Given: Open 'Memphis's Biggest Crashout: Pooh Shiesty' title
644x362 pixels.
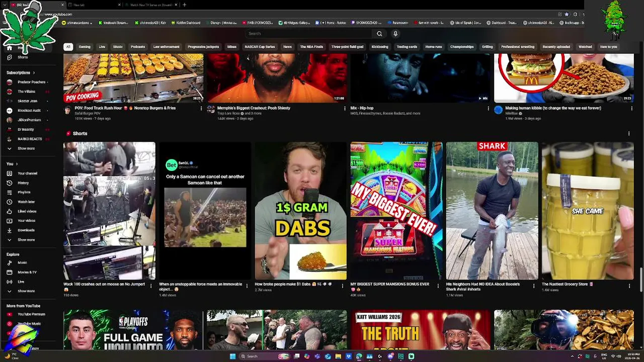Looking at the screenshot, I should (254, 108).
